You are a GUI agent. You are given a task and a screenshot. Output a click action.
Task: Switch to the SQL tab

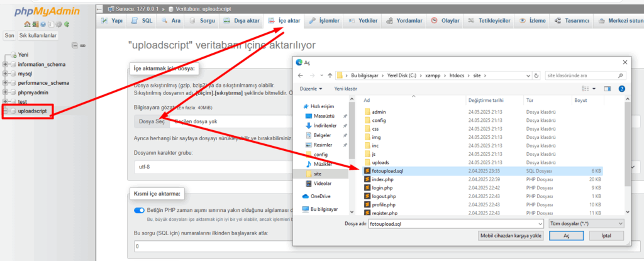click(142, 21)
